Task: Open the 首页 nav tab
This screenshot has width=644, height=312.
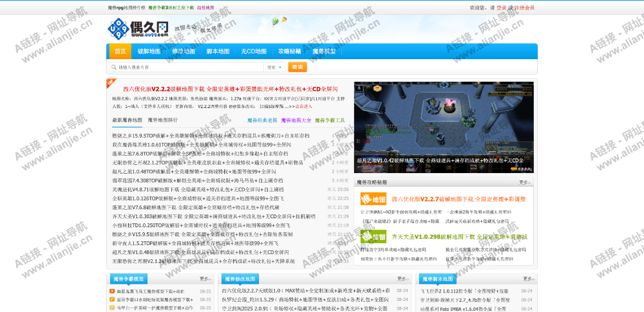Action: click(120, 51)
